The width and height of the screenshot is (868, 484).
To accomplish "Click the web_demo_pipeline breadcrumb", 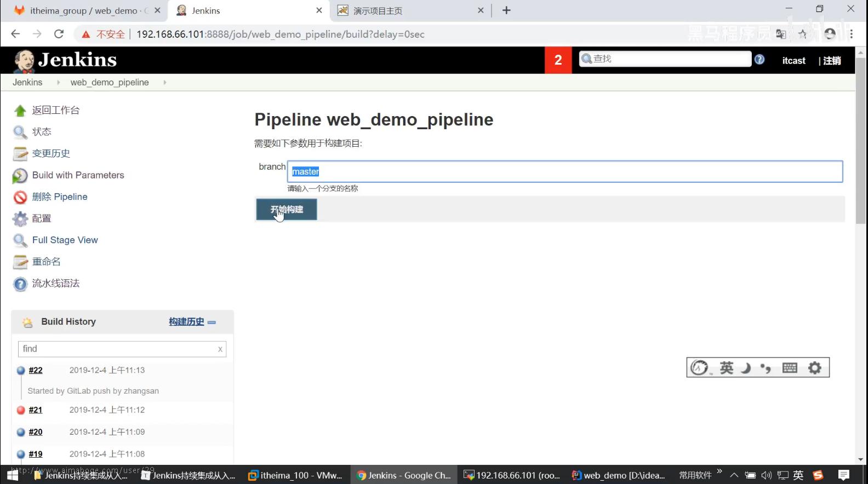I will point(110,83).
